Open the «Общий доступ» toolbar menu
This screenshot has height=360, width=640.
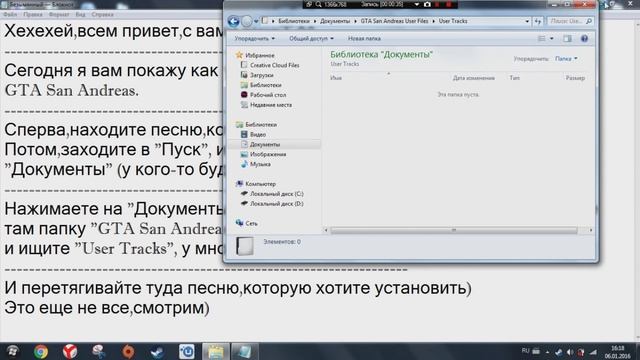click(x=311, y=38)
